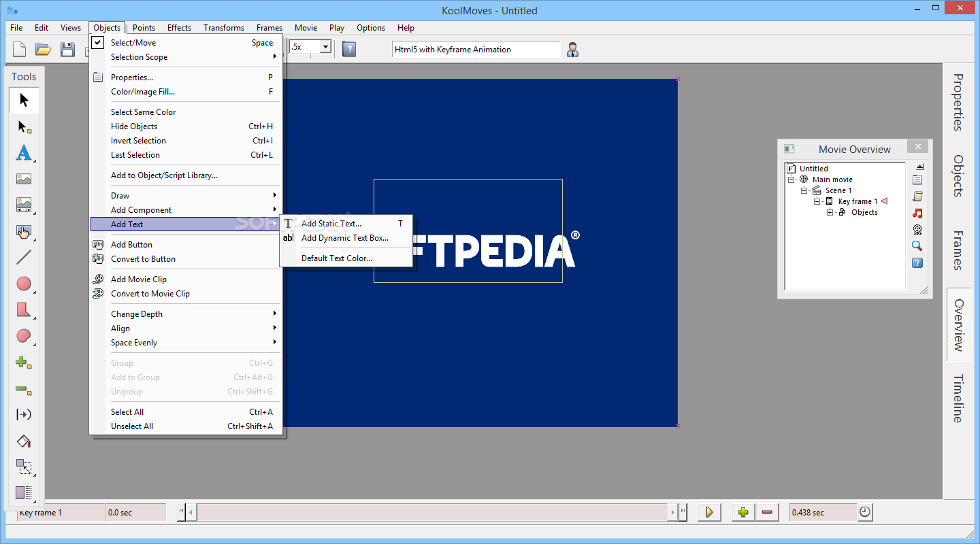Image resolution: width=980 pixels, height=544 pixels.
Task: Click the red music note sounds icon
Action: point(917,214)
